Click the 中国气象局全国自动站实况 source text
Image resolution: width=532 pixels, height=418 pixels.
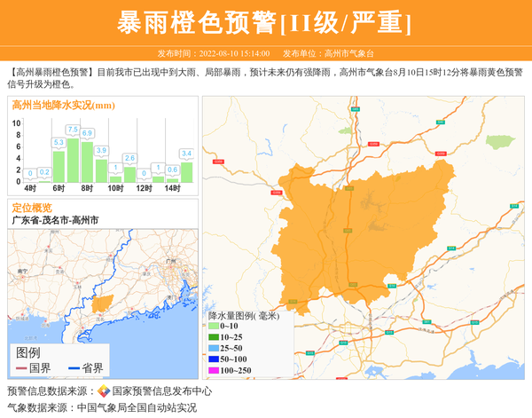coord(137,408)
